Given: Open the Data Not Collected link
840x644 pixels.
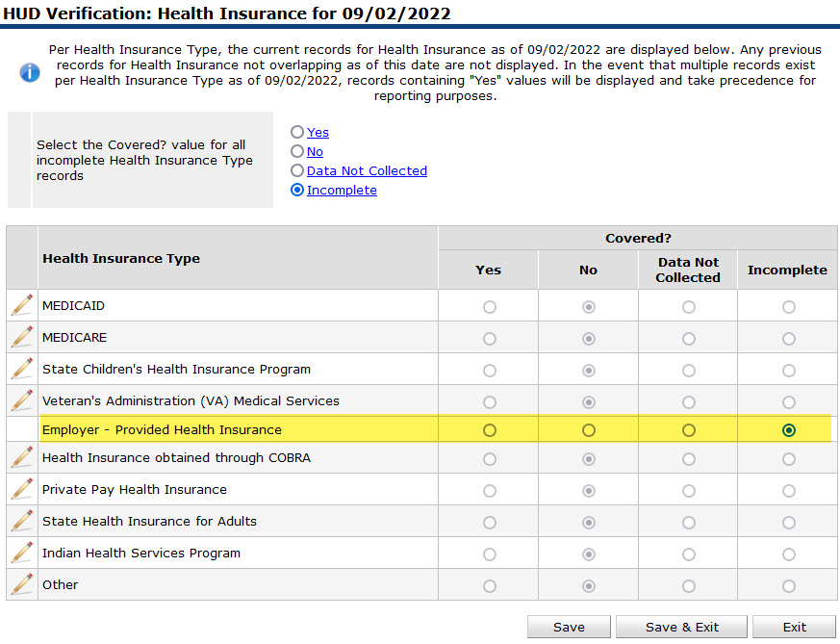Looking at the screenshot, I should point(367,170).
